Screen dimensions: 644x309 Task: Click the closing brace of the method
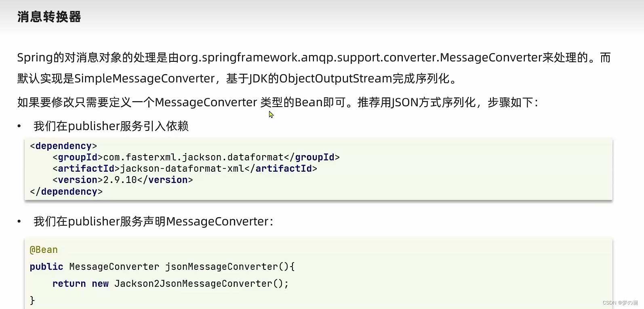pos(32,301)
